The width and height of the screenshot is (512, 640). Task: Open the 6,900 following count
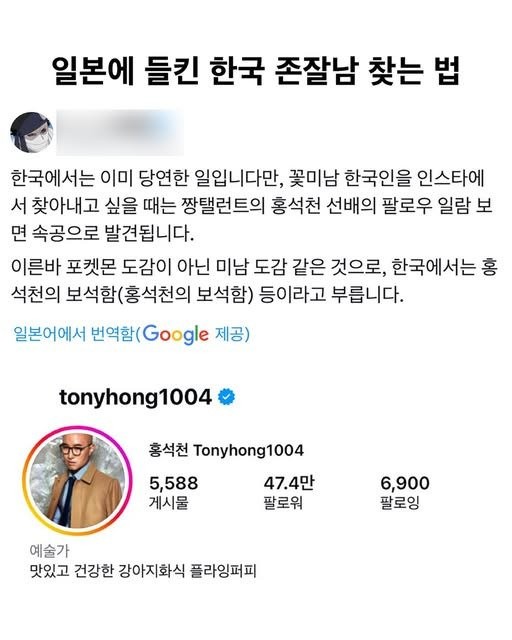click(x=405, y=484)
